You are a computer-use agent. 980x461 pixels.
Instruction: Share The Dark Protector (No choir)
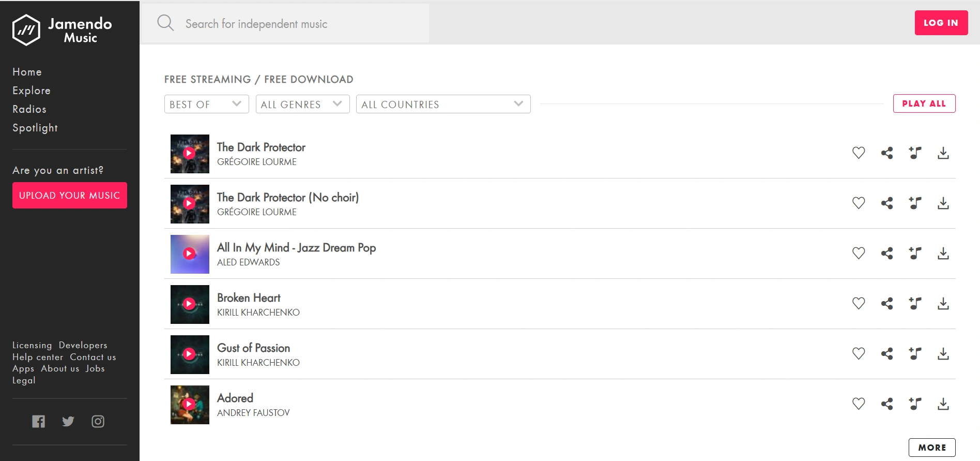[x=887, y=203]
